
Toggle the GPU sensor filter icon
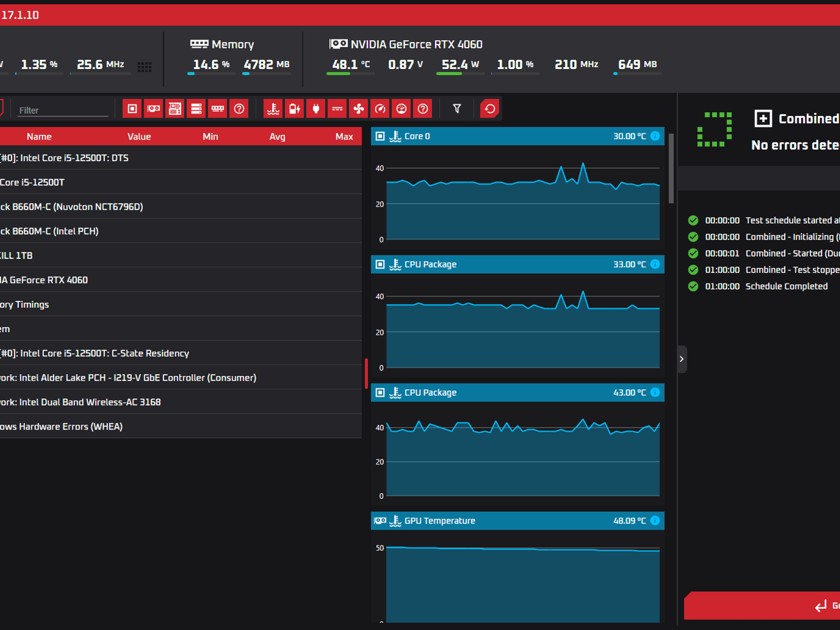(x=153, y=109)
